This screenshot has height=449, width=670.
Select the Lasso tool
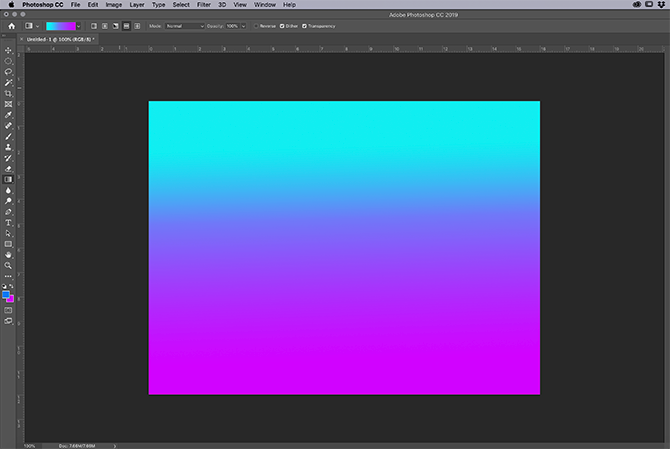[x=8, y=71]
